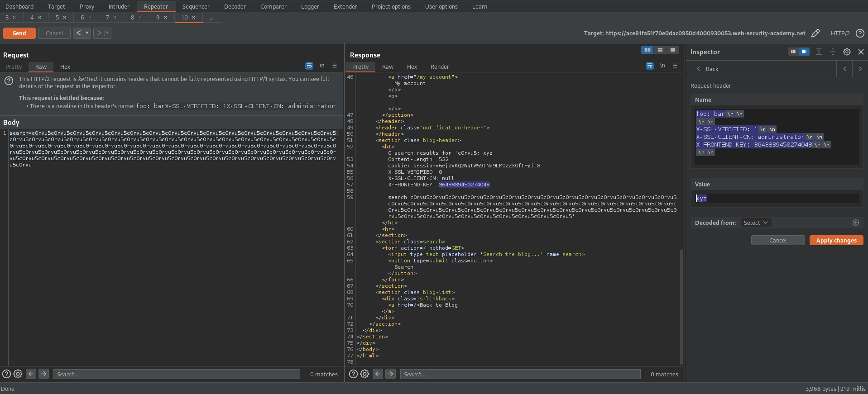868x394 pixels.
Task: Switch to the Proxy tab
Action: [x=87, y=6]
